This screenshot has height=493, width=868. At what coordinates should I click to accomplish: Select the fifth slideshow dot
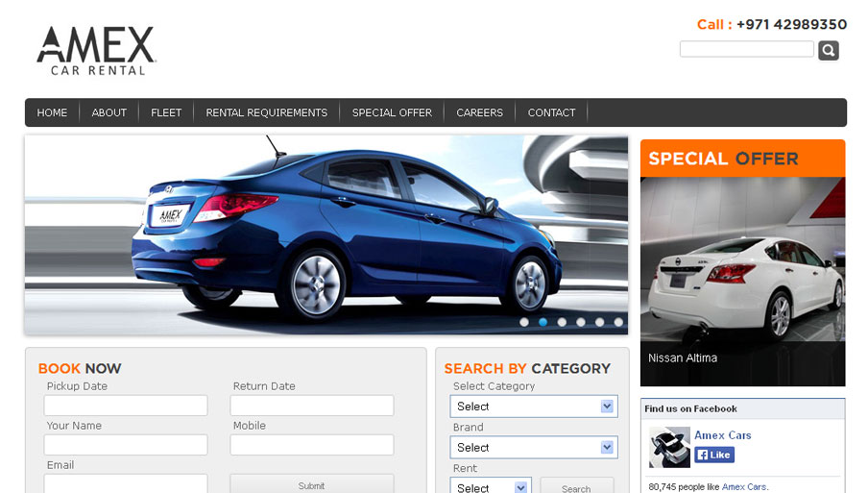pos(599,322)
